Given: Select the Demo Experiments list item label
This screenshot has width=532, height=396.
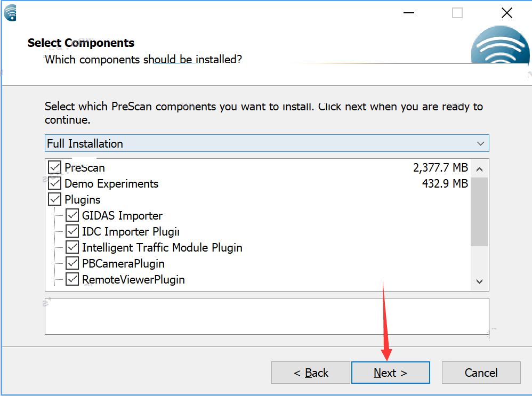Looking at the screenshot, I should click(111, 183).
